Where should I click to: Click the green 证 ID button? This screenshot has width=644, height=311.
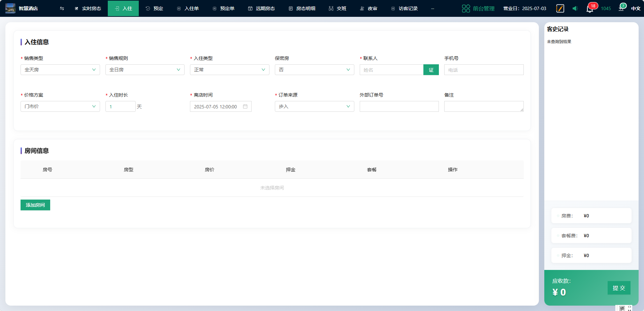tap(431, 70)
